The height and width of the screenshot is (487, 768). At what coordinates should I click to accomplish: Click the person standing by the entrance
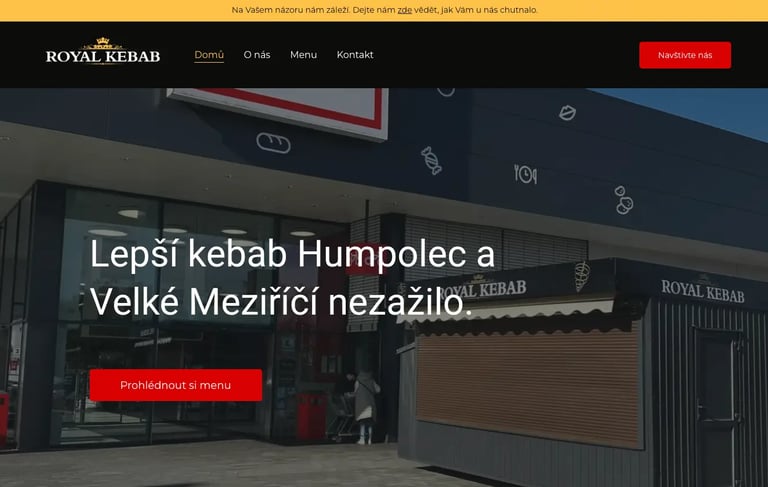(x=364, y=407)
